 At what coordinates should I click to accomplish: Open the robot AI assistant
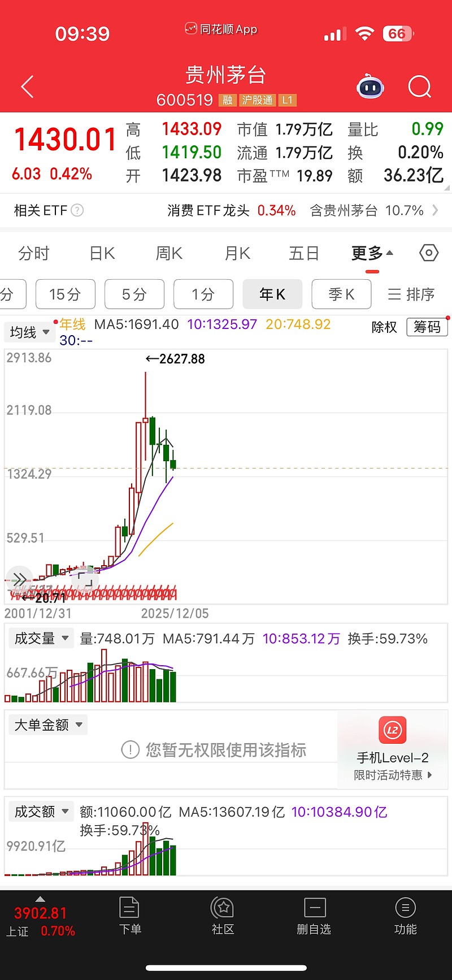[x=370, y=87]
